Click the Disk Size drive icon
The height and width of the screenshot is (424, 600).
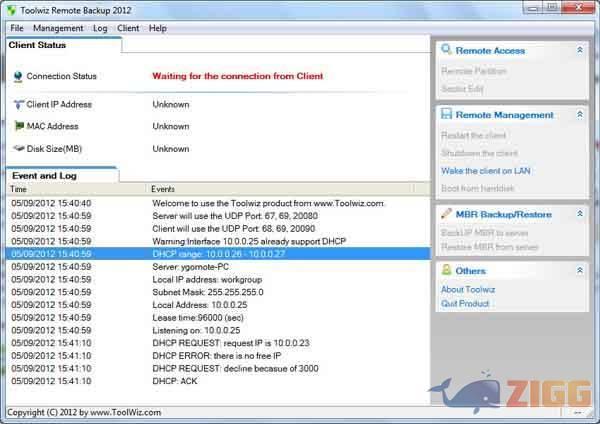pos(19,148)
